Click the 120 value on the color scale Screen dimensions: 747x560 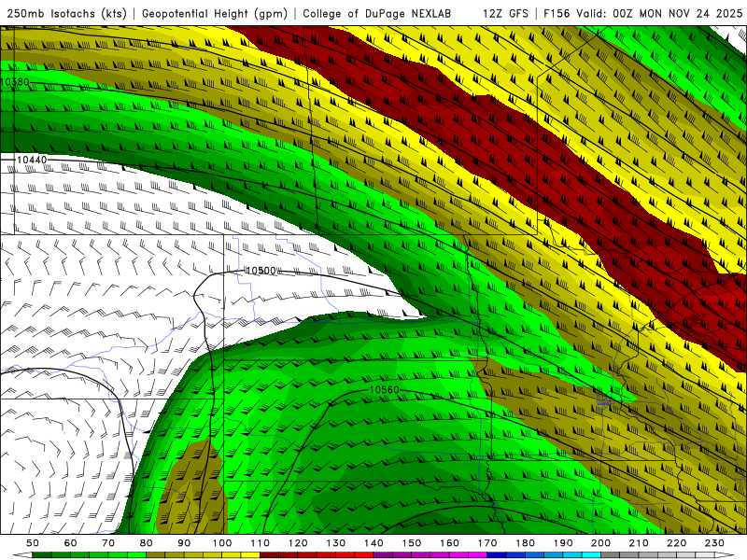pyautogui.click(x=298, y=543)
